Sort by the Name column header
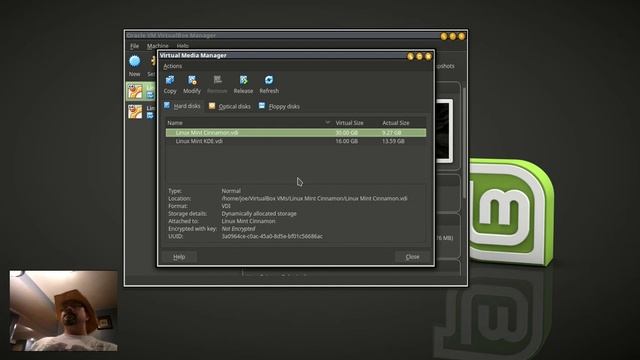 [248, 122]
